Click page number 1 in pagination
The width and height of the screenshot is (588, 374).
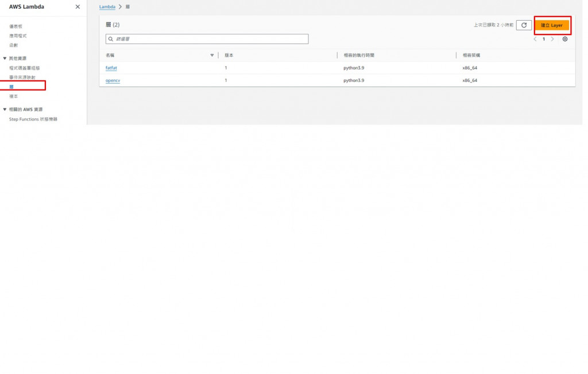(x=544, y=39)
